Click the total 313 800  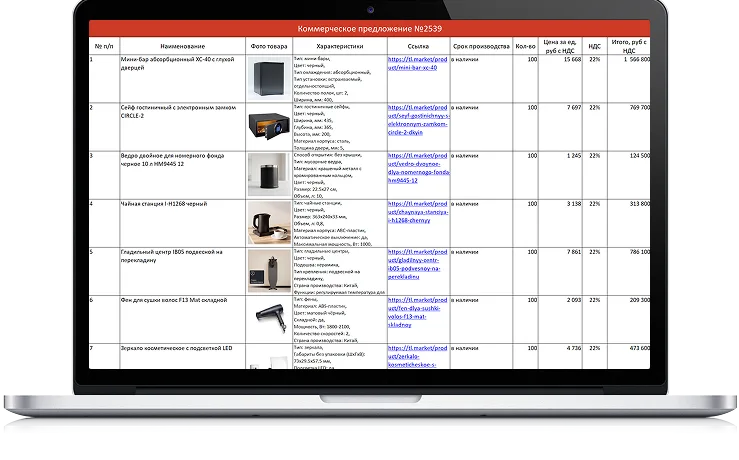[640, 204]
